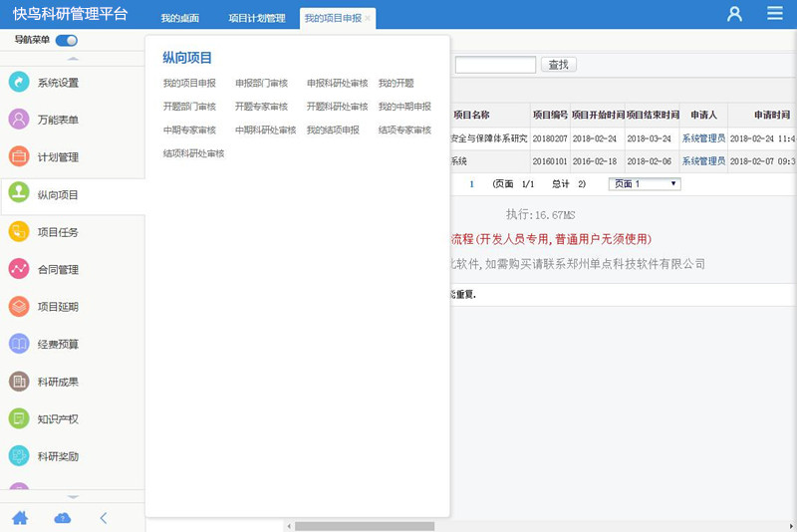This screenshot has height=532, width=797.
Task: Open the 页面 1 page dropdown
Action: [x=645, y=184]
